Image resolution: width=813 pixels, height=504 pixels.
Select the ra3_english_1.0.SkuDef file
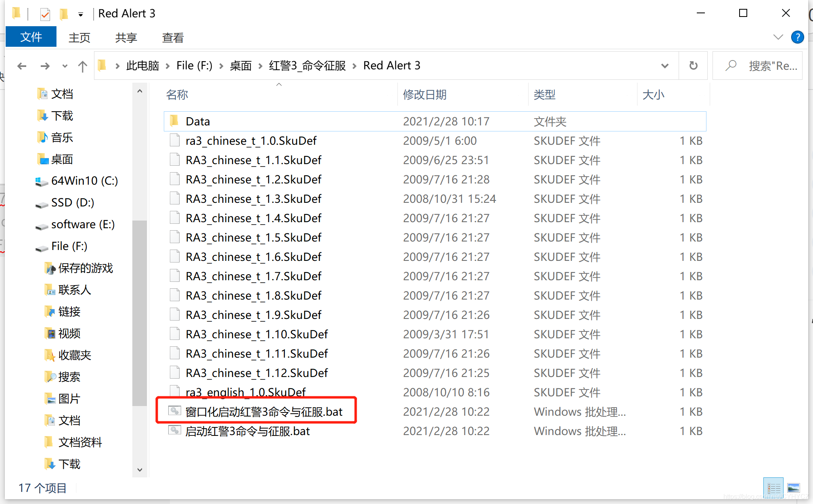(x=246, y=392)
